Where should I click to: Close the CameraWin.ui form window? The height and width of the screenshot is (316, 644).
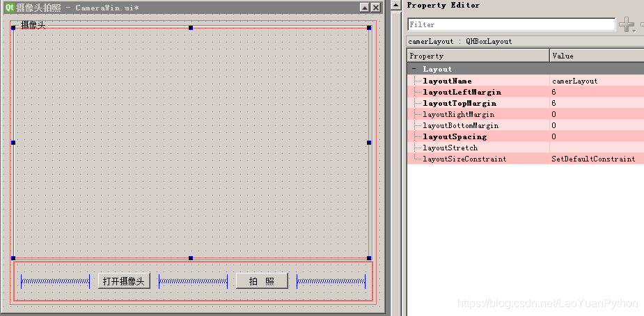(376, 8)
